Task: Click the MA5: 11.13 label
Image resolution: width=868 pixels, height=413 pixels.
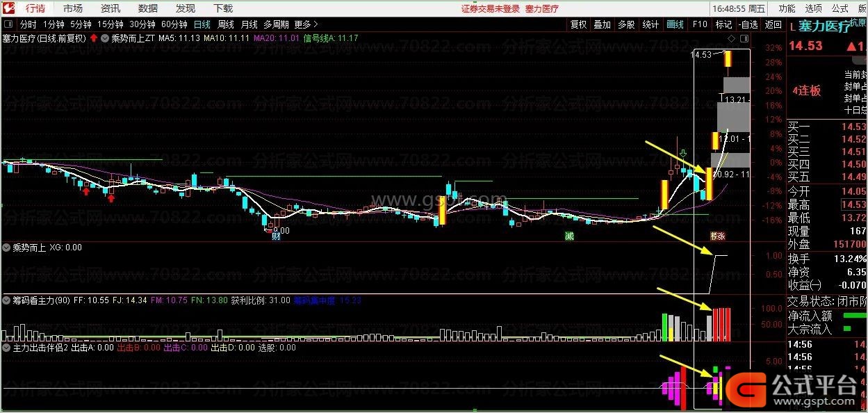Action: tap(179, 38)
